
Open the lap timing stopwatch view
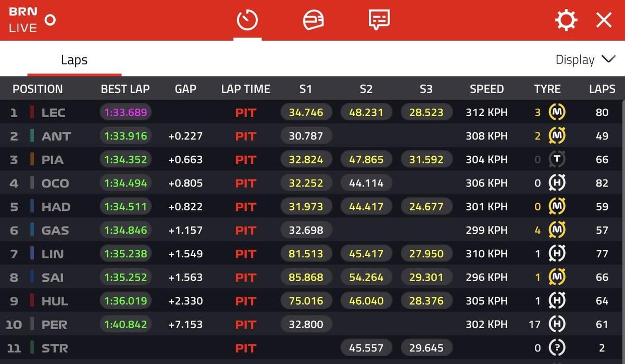(x=247, y=20)
